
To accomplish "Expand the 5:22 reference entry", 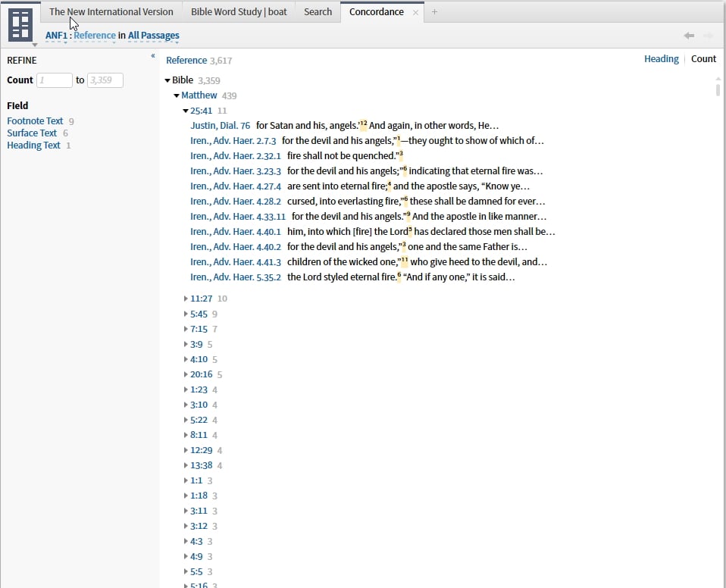I will pyautogui.click(x=186, y=420).
